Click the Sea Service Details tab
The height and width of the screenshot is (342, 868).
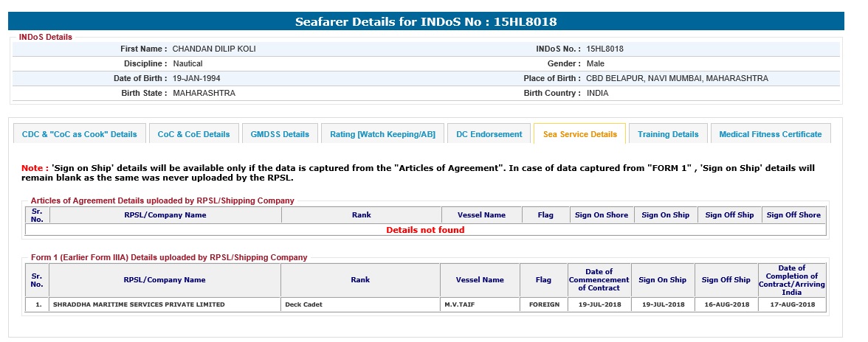[579, 134]
